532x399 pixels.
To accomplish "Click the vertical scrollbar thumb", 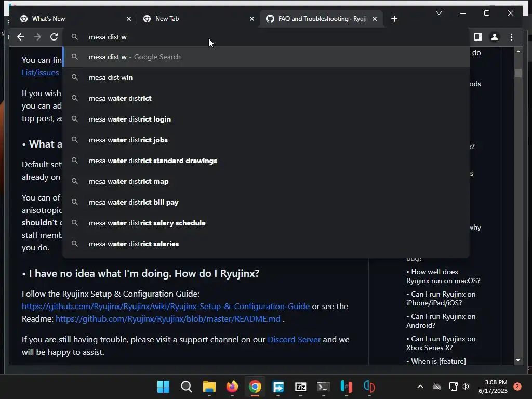I will coord(518,73).
